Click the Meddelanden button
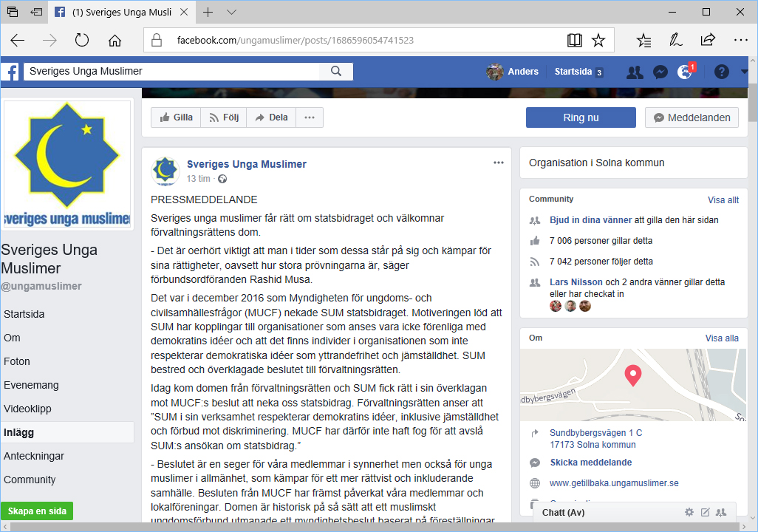This screenshot has height=532, width=758. coord(692,117)
